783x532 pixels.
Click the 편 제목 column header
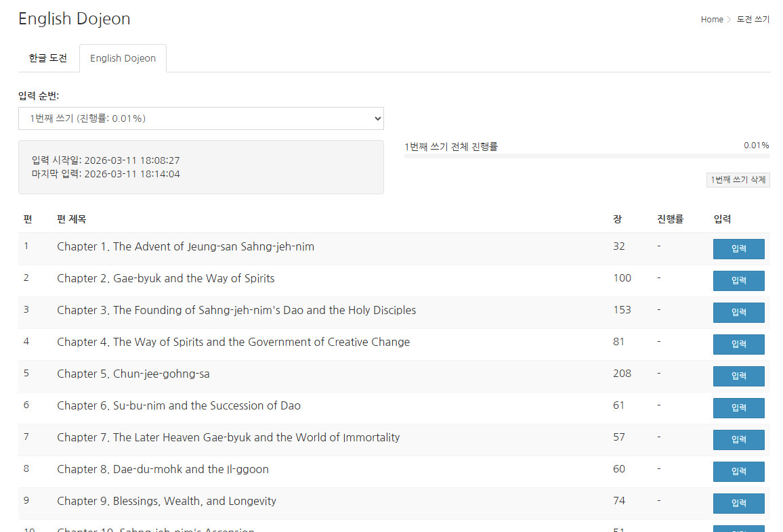(72, 219)
